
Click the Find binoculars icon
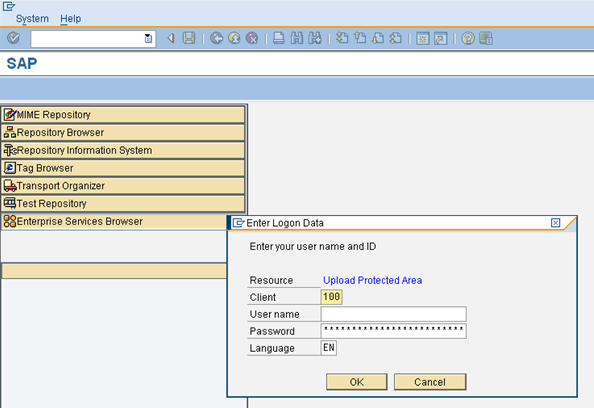pyautogui.click(x=297, y=38)
